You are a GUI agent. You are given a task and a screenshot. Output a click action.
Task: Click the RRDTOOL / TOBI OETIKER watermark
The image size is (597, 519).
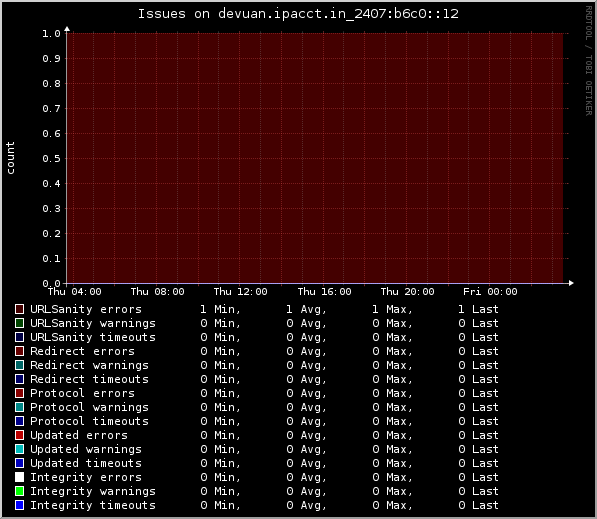pyautogui.click(x=589, y=61)
